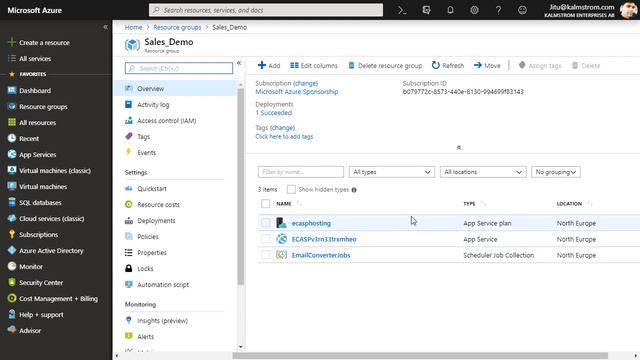The width and height of the screenshot is (640, 360).
Task: Click Refresh in command bar
Action: tap(448, 65)
